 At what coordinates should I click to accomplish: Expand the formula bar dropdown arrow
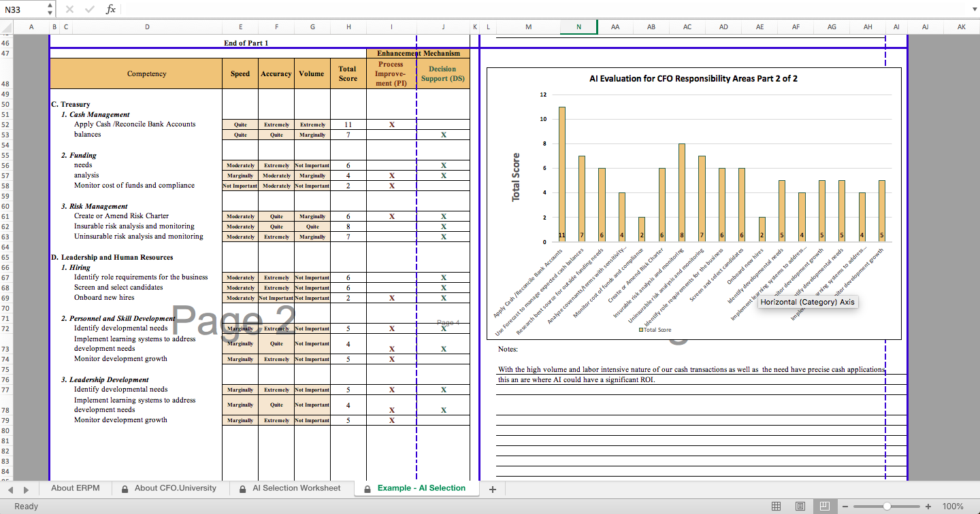click(973, 10)
